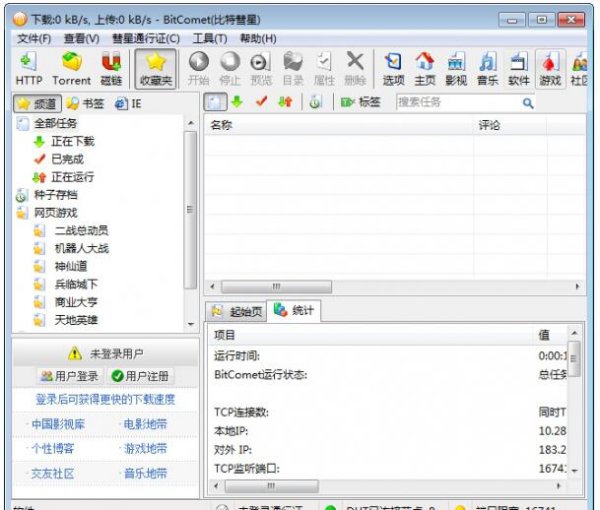The height and width of the screenshot is (510, 600).
Task: Click the tree panel scroll down arrow
Action: [x=191, y=324]
